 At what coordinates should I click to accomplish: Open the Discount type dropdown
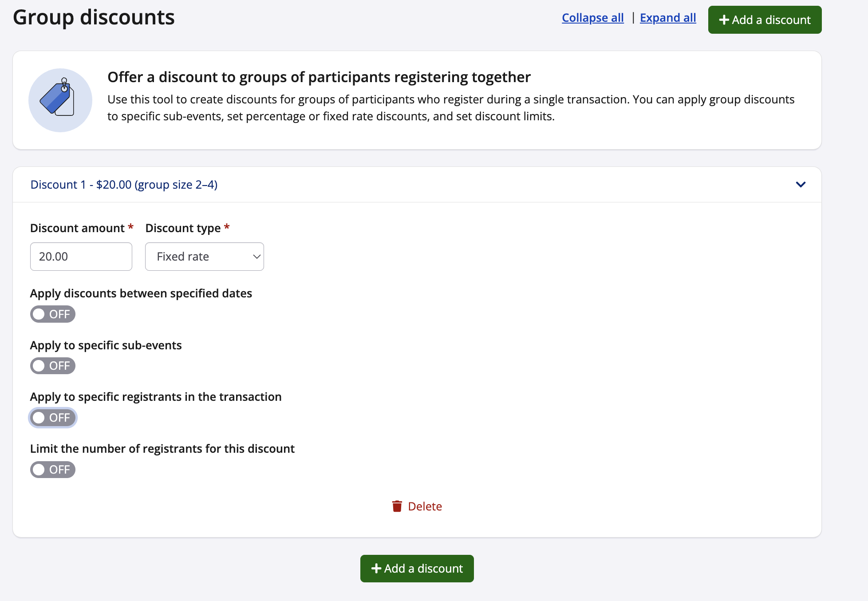point(205,257)
